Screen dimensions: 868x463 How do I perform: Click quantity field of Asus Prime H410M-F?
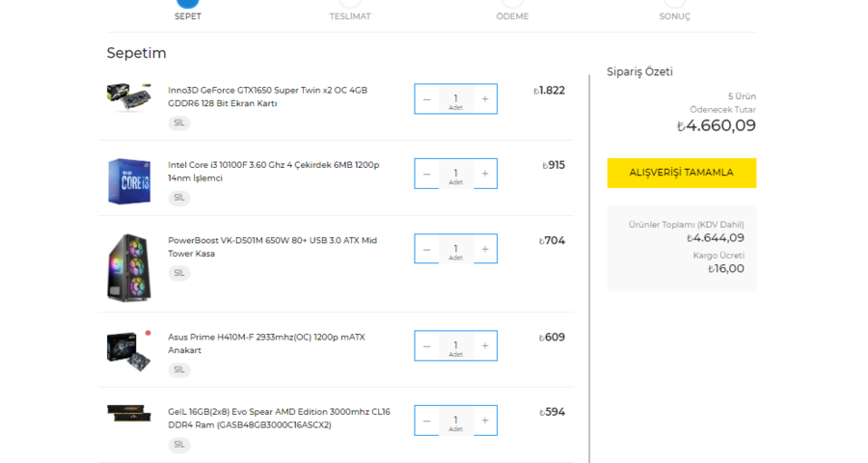pyautogui.click(x=456, y=346)
